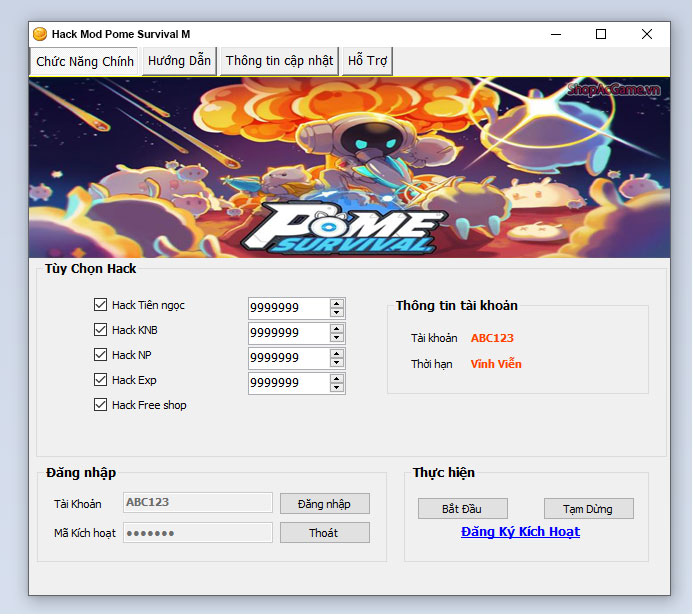This screenshot has width=693, height=616.
Task: Click the Thoát button
Action: pyautogui.click(x=325, y=533)
